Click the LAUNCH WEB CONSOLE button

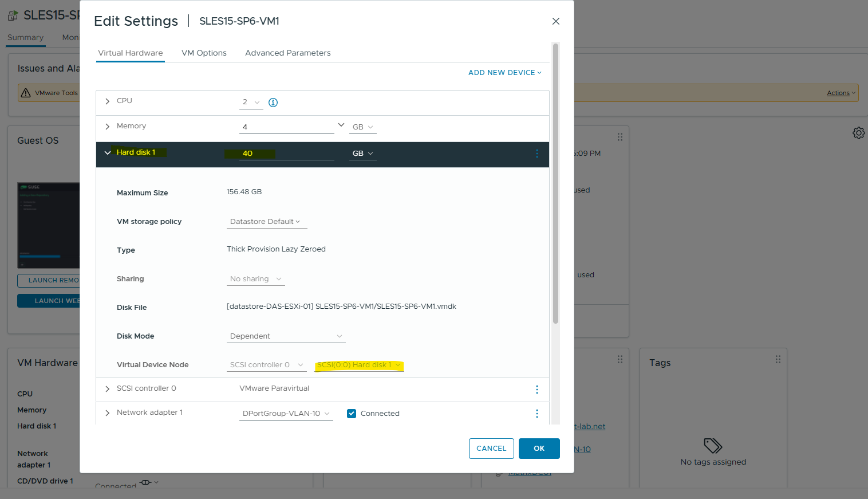coord(49,301)
